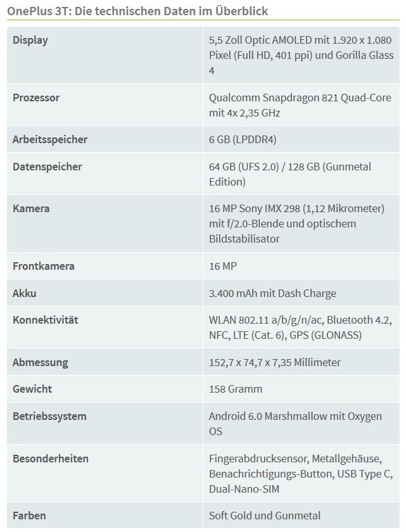This screenshot has height=532, width=406.
Task: Select the 6 GB (LPDDR4) value
Action: 243,139
